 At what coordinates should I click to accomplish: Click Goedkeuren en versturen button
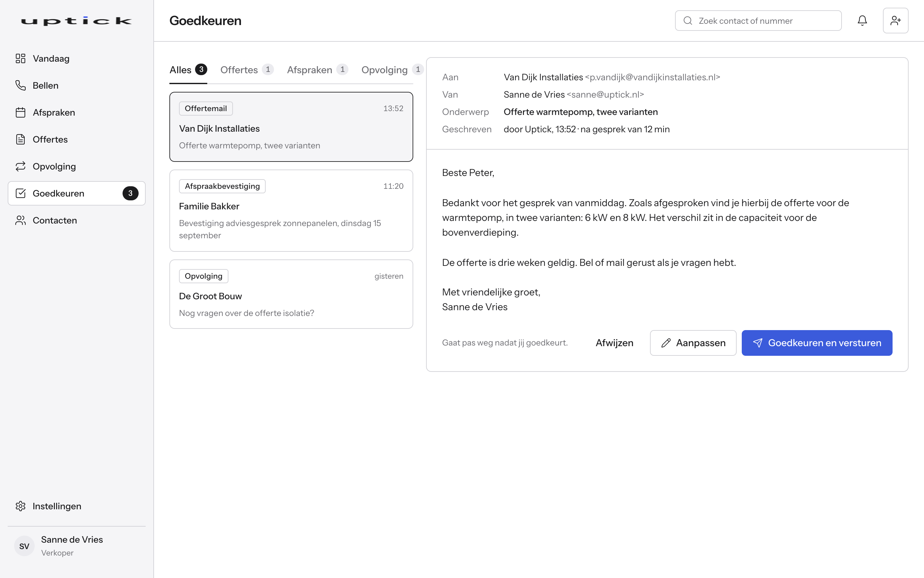click(817, 343)
